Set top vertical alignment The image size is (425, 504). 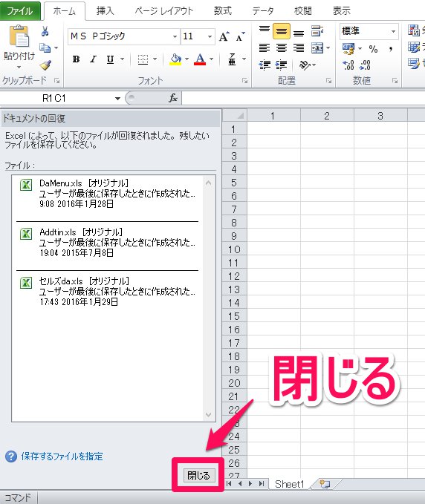tap(265, 31)
